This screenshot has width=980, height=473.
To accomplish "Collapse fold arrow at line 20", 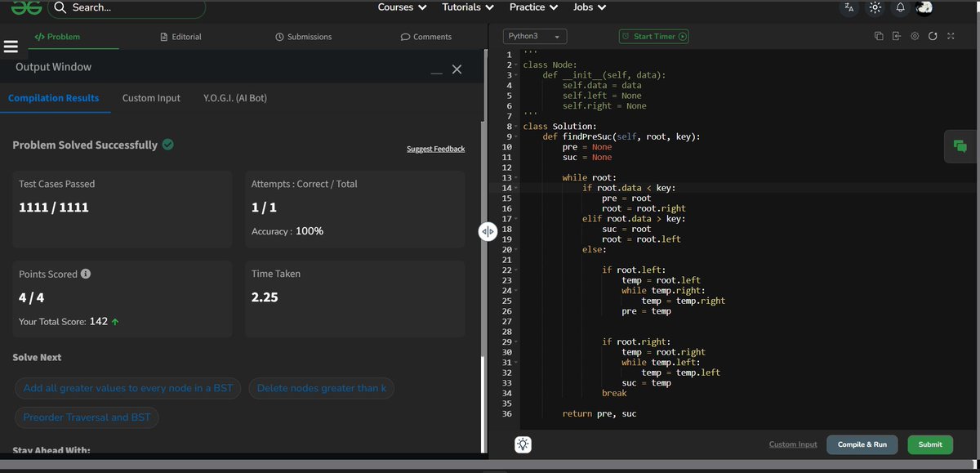I will [x=517, y=249].
